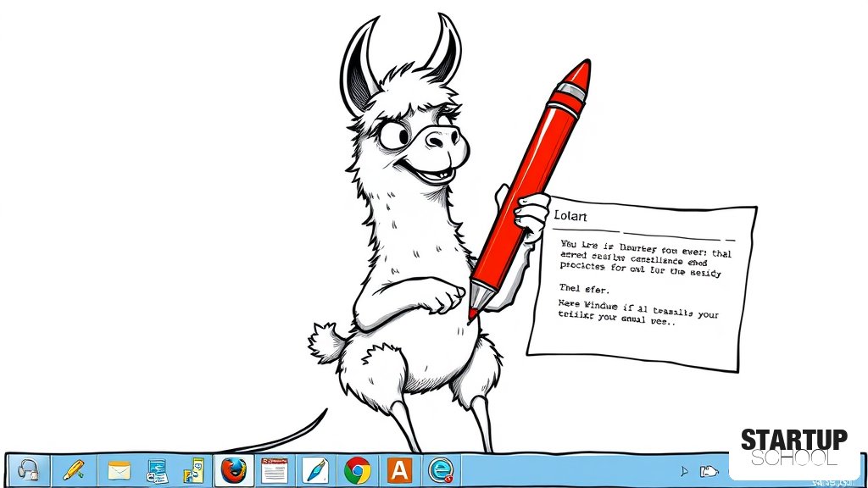Open the blue contacts document taskbar icon

tap(157, 471)
